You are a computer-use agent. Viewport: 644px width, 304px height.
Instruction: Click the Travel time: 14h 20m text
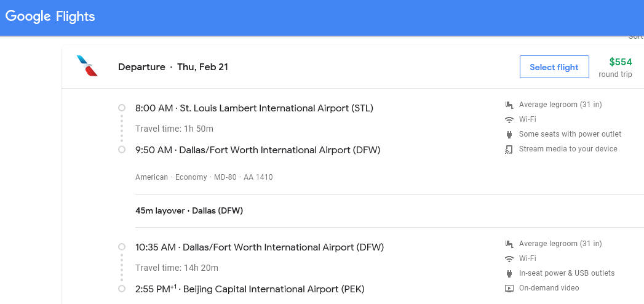(x=177, y=268)
